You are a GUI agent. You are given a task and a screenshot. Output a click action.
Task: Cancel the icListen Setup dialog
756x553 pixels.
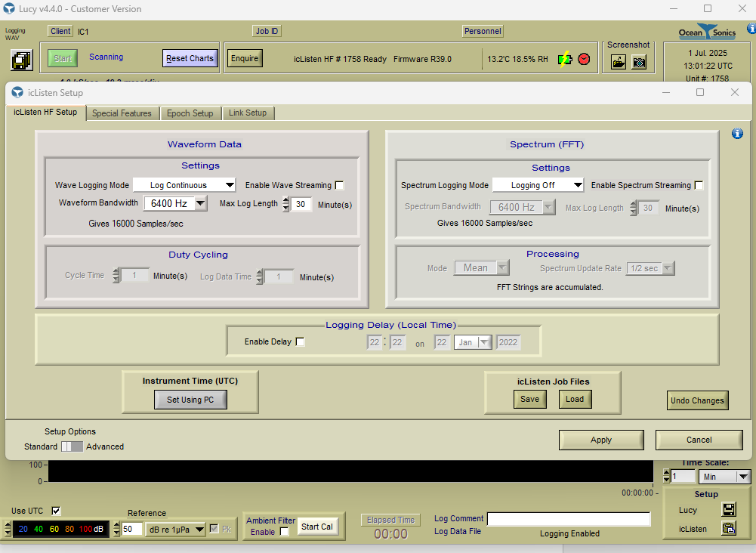point(699,440)
